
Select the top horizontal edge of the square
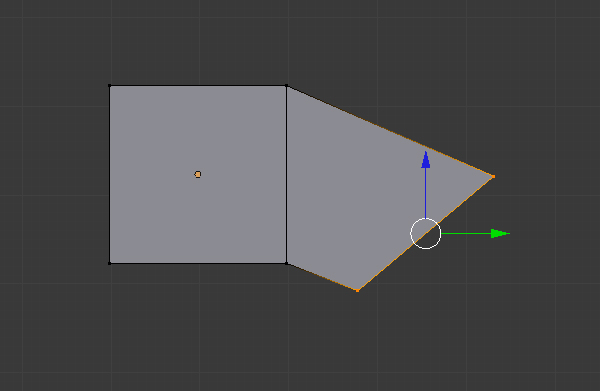[x=198, y=86]
